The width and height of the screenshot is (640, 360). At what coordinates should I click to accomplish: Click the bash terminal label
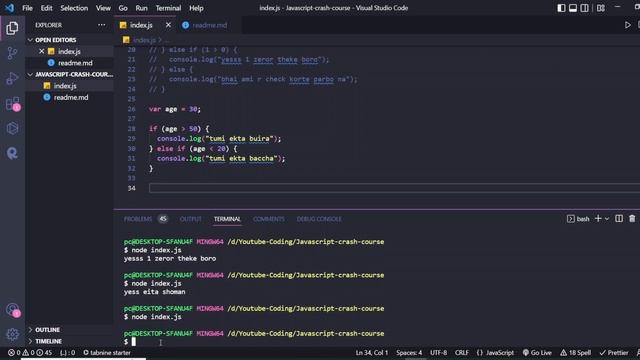coord(582,219)
